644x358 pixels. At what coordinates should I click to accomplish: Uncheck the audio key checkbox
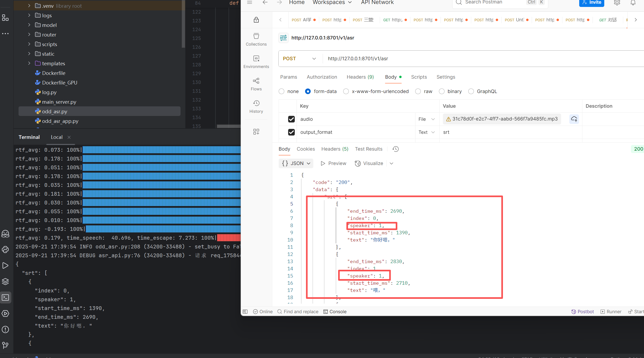coord(291,119)
